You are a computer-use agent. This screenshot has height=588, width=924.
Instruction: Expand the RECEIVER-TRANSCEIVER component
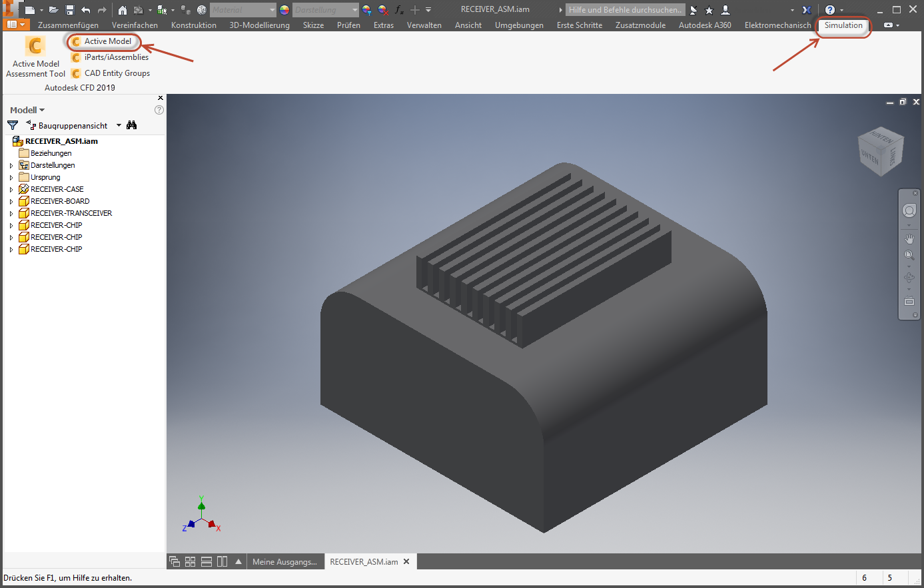11,213
